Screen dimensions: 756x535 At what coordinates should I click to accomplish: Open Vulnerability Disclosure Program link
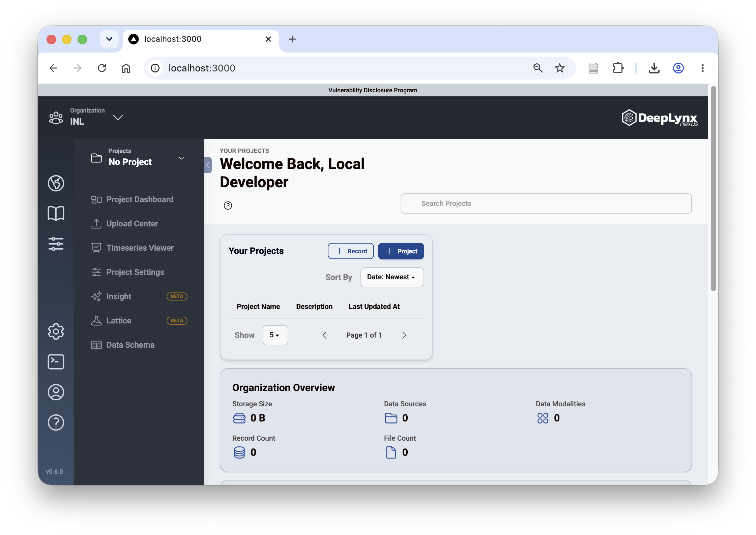(373, 90)
